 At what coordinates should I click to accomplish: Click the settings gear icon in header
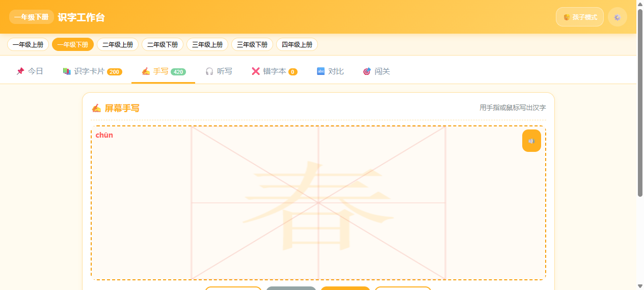click(618, 17)
